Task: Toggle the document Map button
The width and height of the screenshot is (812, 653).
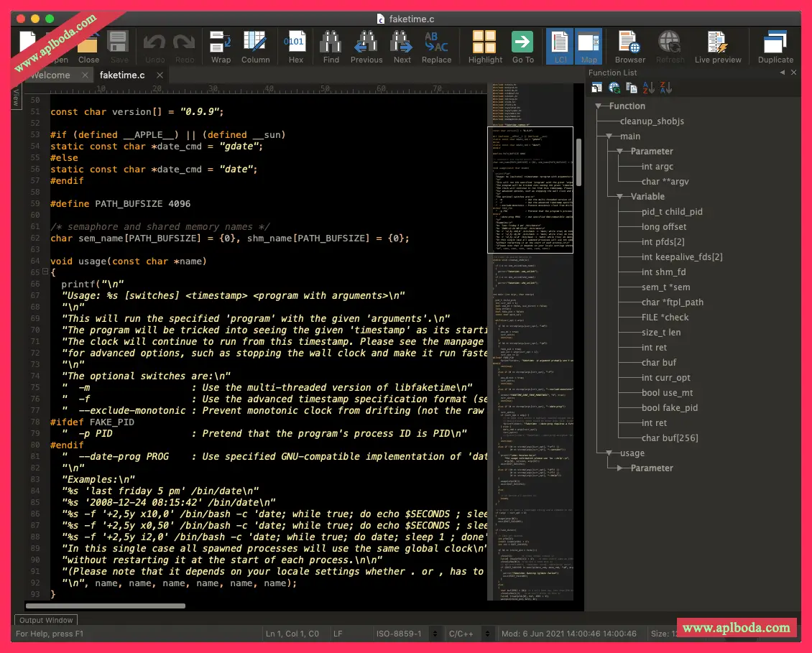Action: click(589, 47)
